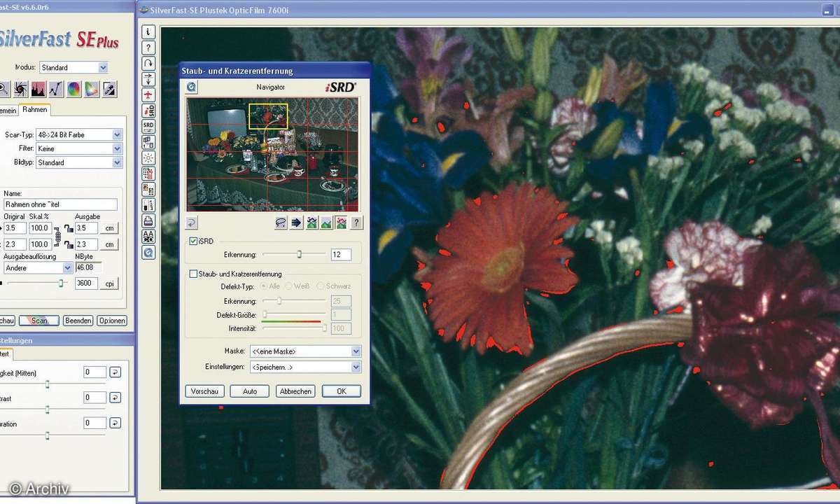The height and width of the screenshot is (504, 840).
Task: Click the red airplane icon in vertical toolbar
Action: pos(148,94)
